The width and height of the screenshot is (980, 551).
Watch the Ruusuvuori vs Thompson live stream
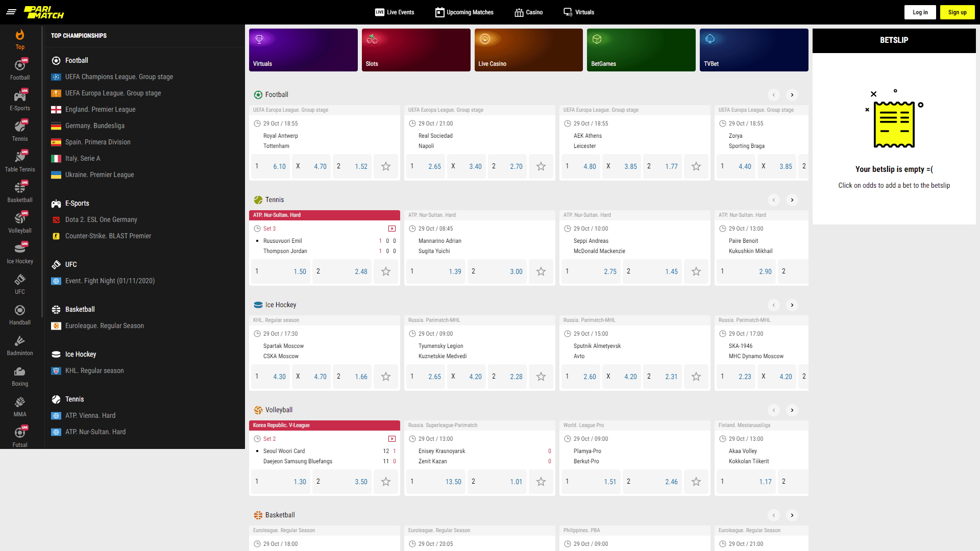[x=391, y=229]
